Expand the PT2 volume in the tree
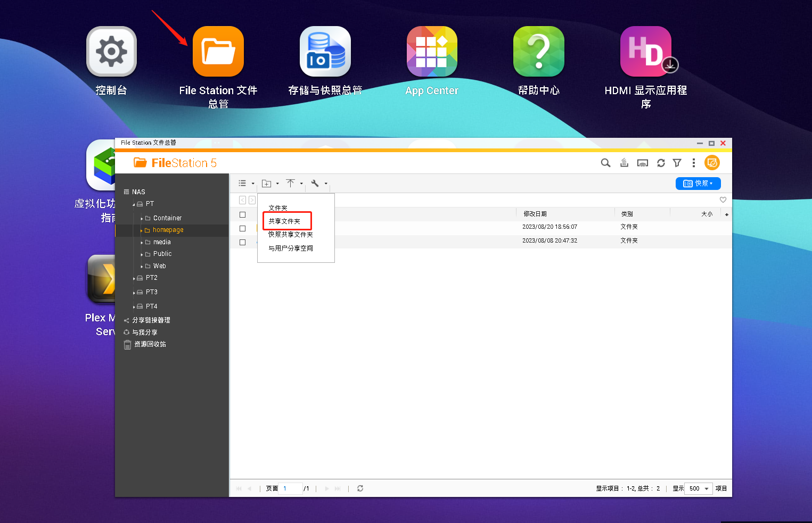 click(x=134, y=278)
